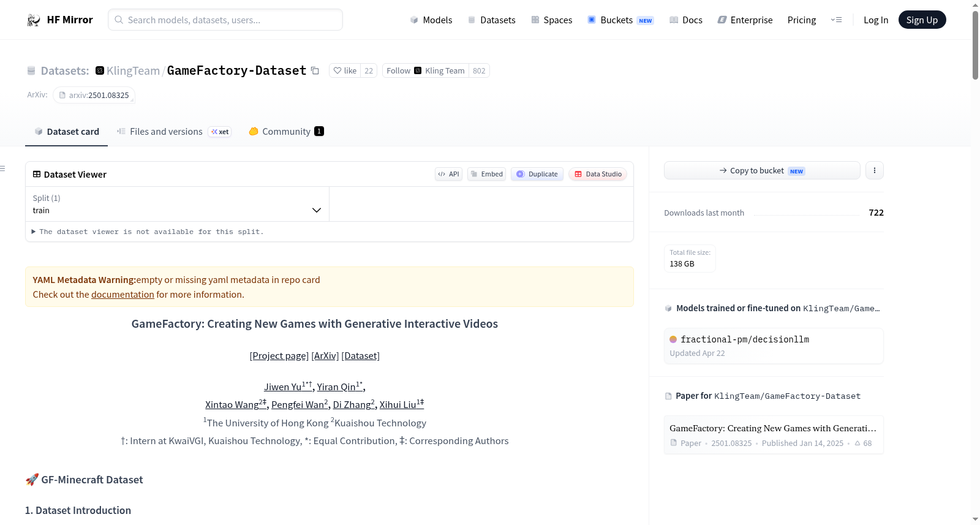980x525 pixels.
Task: Click the Downloads last month value 722
Action: tap(876, 213)
